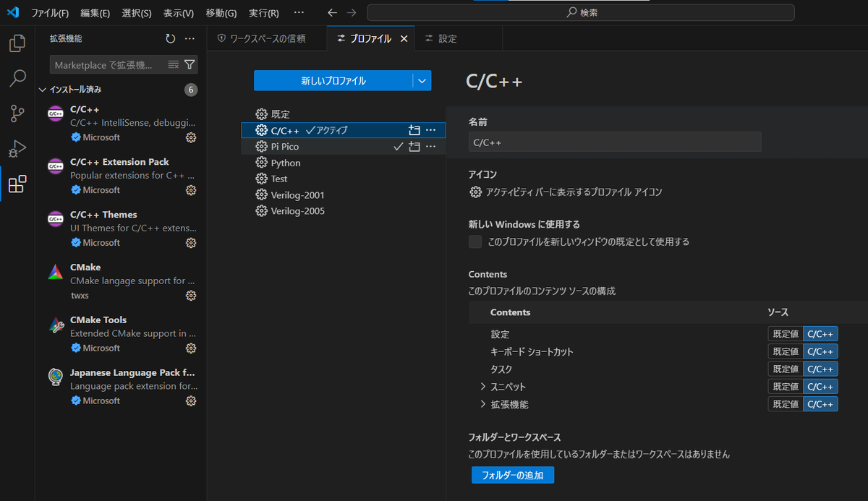Screen dimensions: 868x501
Task: Set 拡張機能 source to 既定値
Action: point(786,404)
